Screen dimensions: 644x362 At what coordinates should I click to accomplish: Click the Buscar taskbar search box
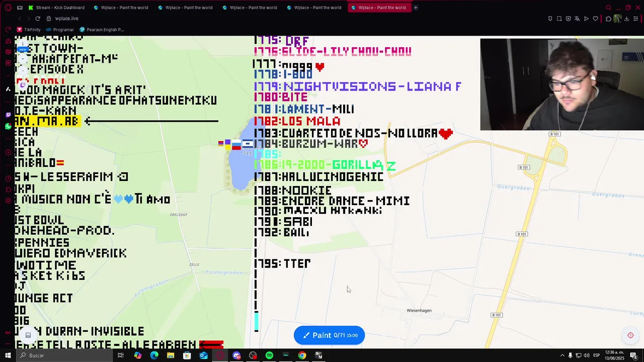click(x=64, y=355)
